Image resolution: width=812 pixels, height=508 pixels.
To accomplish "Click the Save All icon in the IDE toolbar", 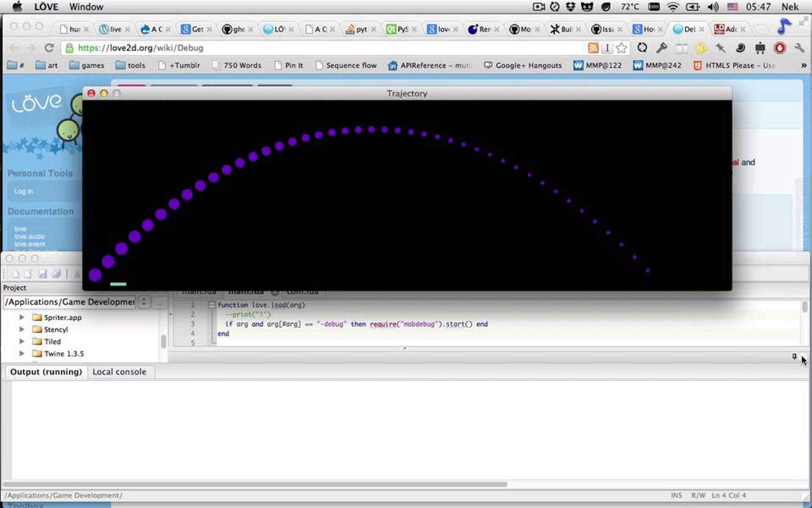I will click(57, 274).
